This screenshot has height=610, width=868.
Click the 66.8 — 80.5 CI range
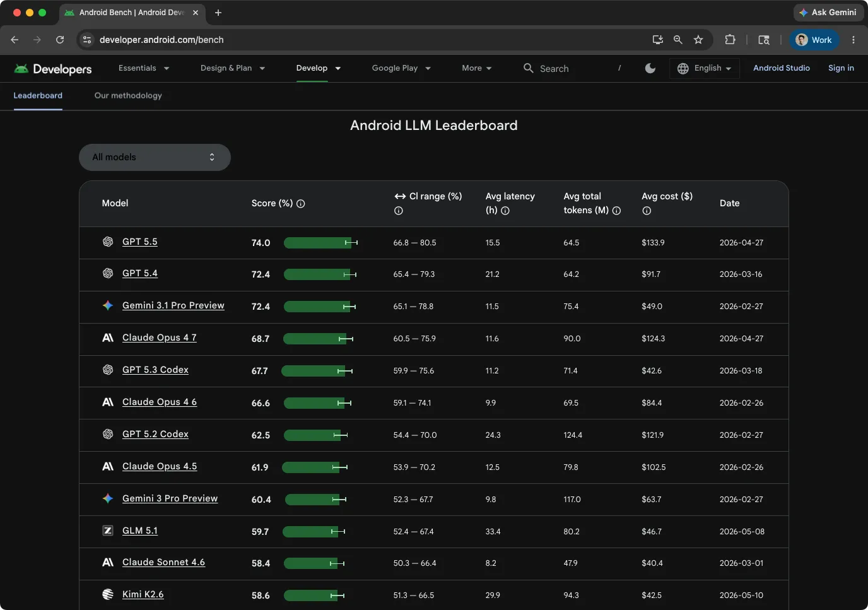pos(414,243)
